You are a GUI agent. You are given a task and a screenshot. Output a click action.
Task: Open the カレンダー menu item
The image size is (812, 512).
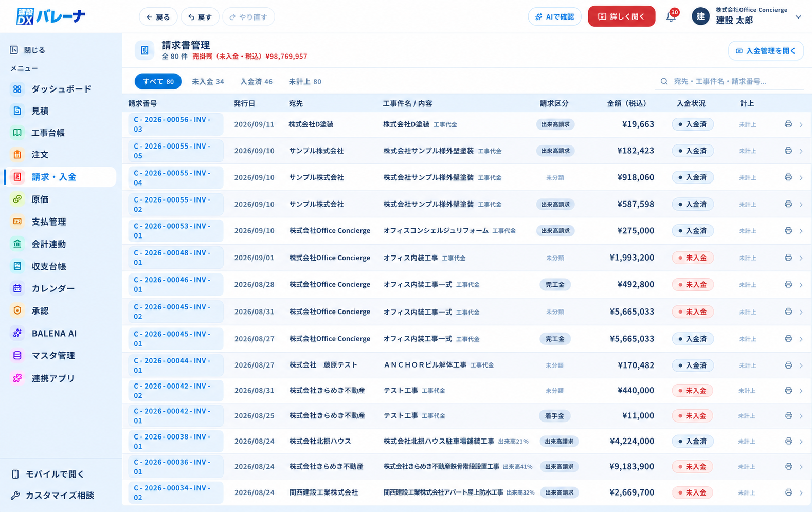pos(53,288)
